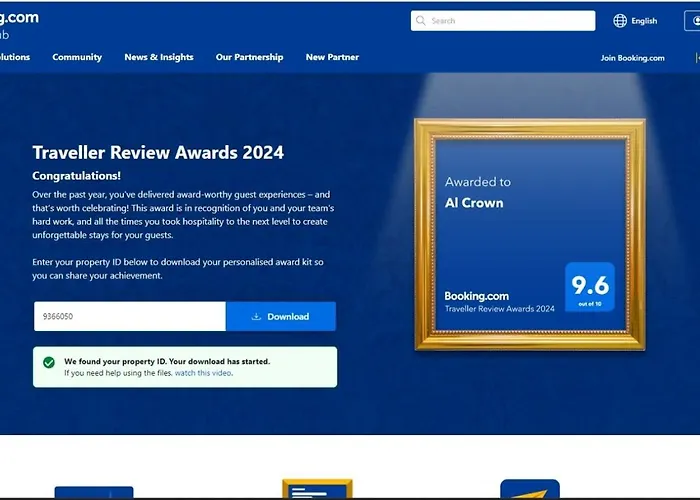
Task: Click the framed document icon at bottom
Action: [x=317, y=489]
